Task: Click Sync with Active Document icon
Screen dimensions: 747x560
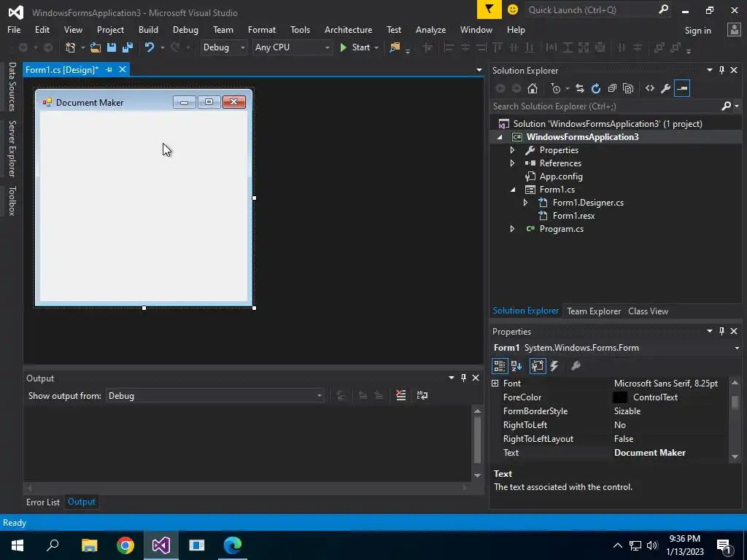Action: pyautogui.click(x=580, y=88)
